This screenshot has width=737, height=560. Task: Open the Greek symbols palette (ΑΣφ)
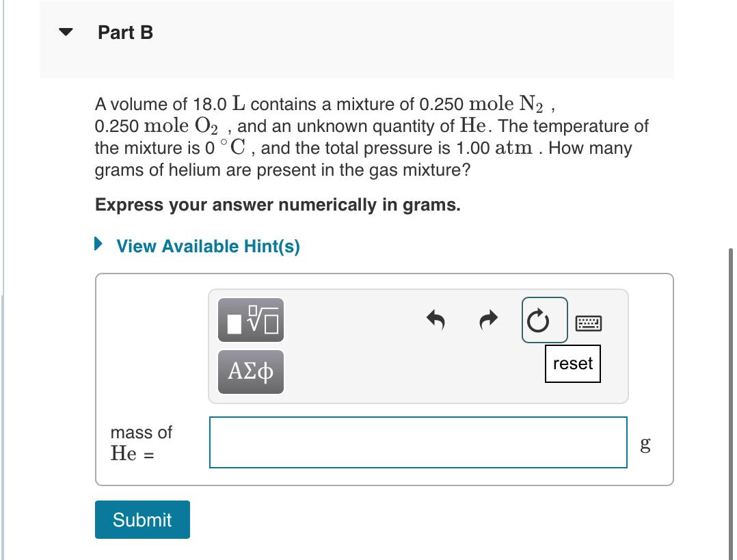pos(250,370)
